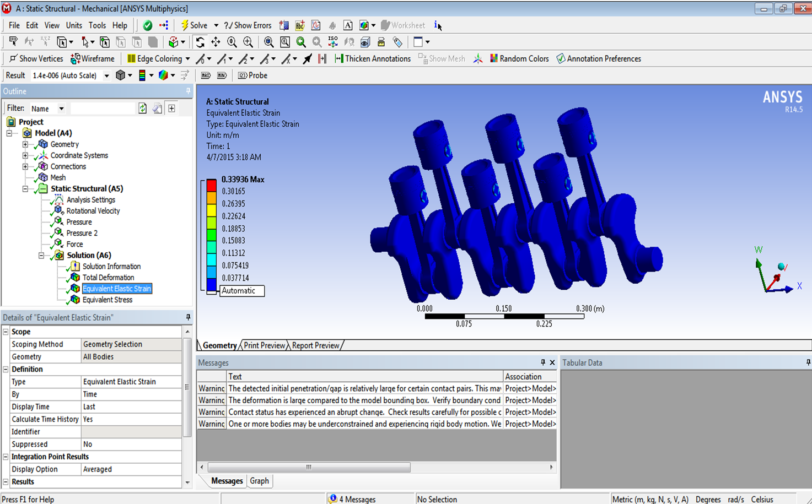Click the Show Errors button

pos(248,25)
